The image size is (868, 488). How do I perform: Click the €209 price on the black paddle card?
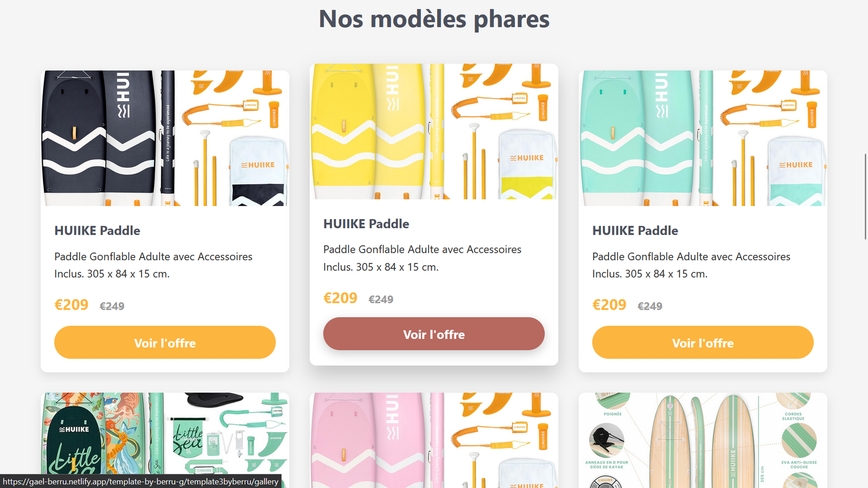tap(71, 305)
